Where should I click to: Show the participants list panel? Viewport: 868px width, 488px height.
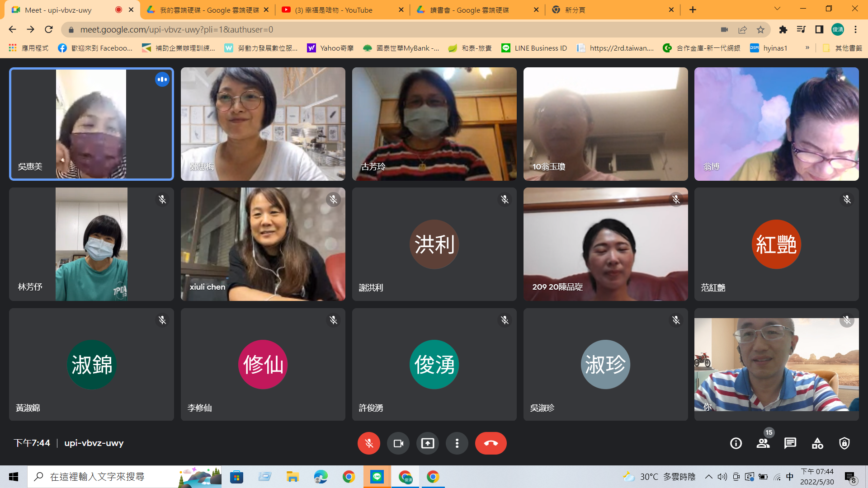pos(763,443)
